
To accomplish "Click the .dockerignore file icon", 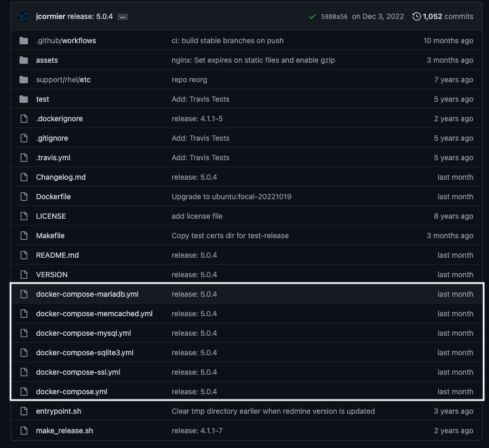I will click(24, 119).
